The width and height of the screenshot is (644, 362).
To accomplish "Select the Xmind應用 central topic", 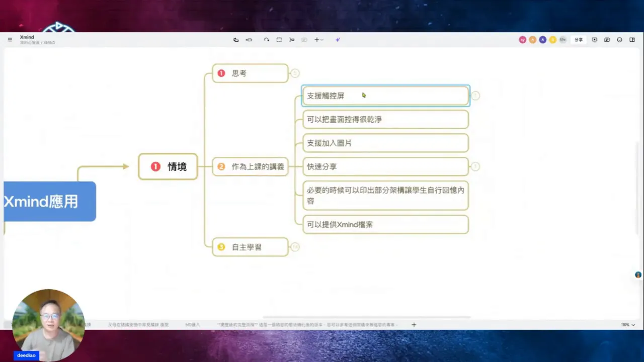I will 49,202.
